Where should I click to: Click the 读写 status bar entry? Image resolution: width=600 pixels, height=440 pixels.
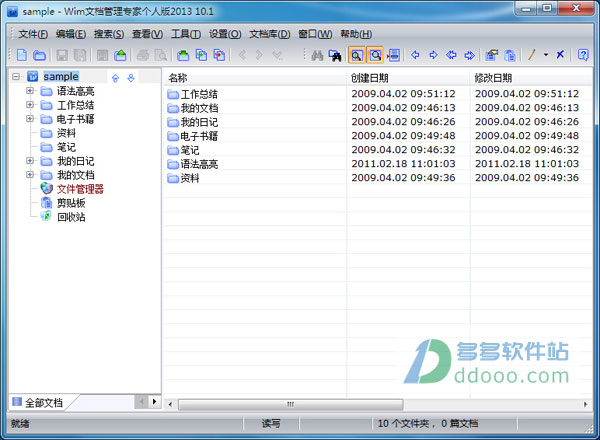[271, 423]
